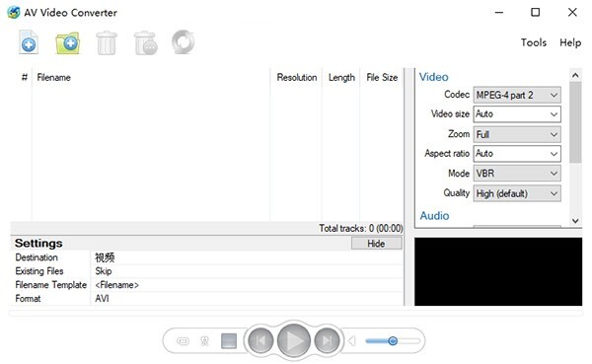The image size is (592, 364).
Task: Click the down arrow of the settings scrollbar
Action: pyautogui.click(x=575, y=221)
